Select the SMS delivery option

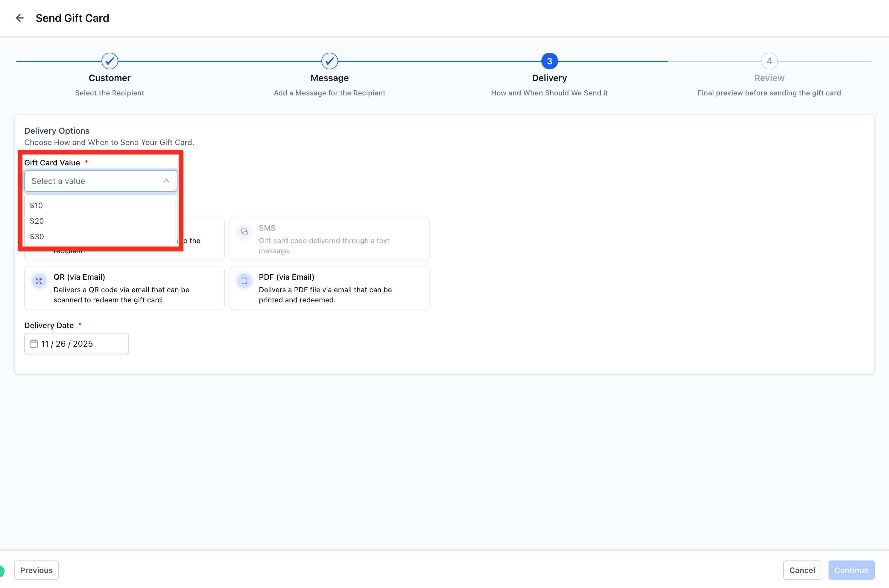(329, 239)
